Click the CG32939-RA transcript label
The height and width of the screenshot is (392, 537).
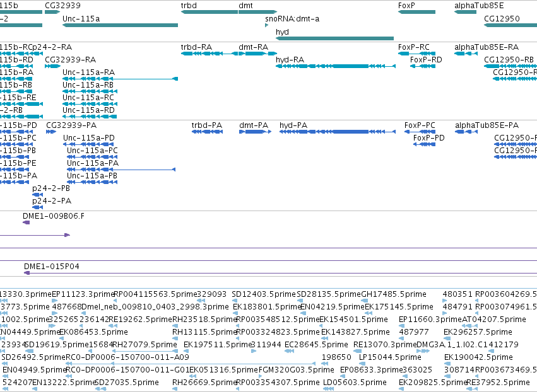click(70, 60)
